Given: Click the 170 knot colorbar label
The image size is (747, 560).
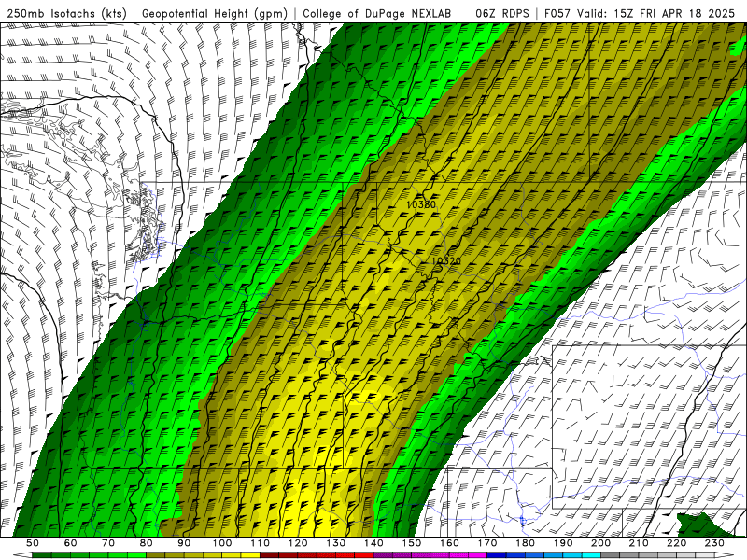Looking at the screenshot, I should tap(487, 543).
